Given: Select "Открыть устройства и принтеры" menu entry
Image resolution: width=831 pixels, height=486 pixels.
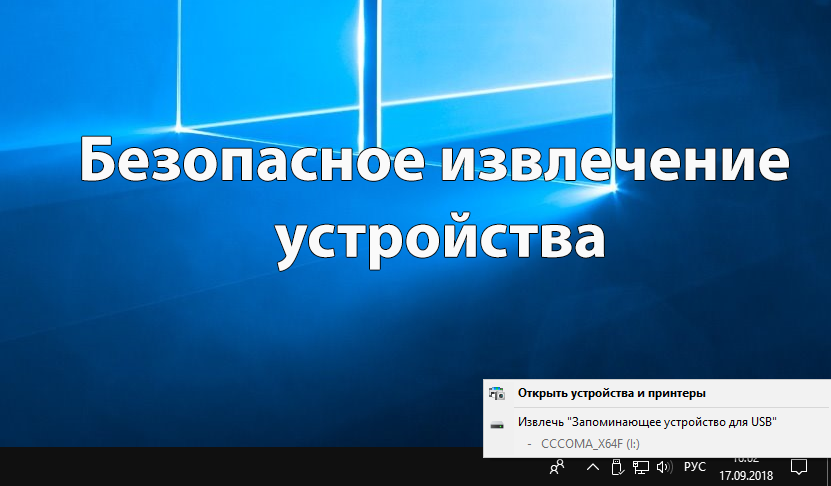Looking at the screenshot, I should coord(657,393).
